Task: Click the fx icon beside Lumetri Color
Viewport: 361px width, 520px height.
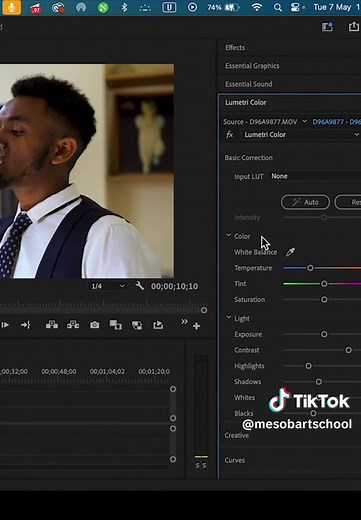Action: 230,135
